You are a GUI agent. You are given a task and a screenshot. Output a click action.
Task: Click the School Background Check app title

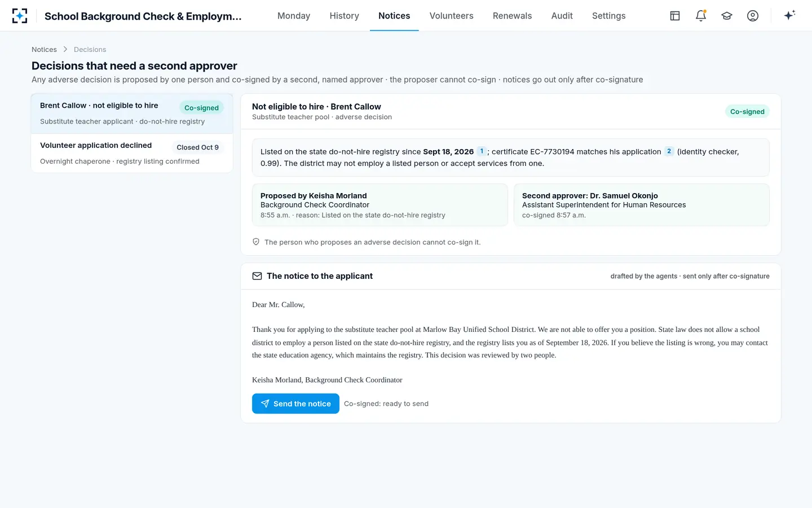pyautogui.click(x=143, y=16)
